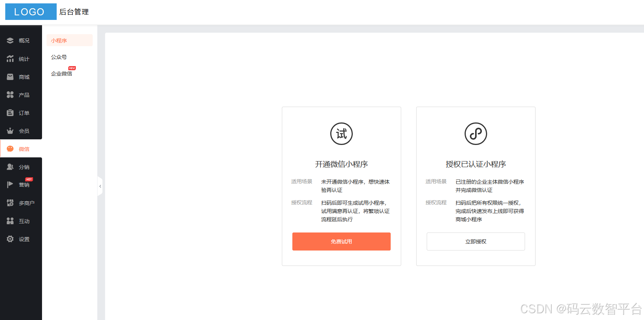Click the mini program link circle icon
The width and height of the screenshot is (644, 320).
(x=476, y=134)
